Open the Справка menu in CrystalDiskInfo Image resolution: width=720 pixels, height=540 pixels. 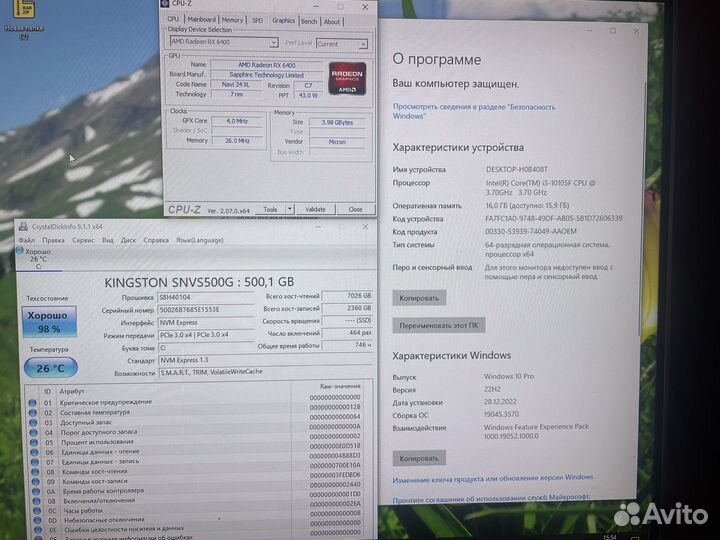point(156,240)
